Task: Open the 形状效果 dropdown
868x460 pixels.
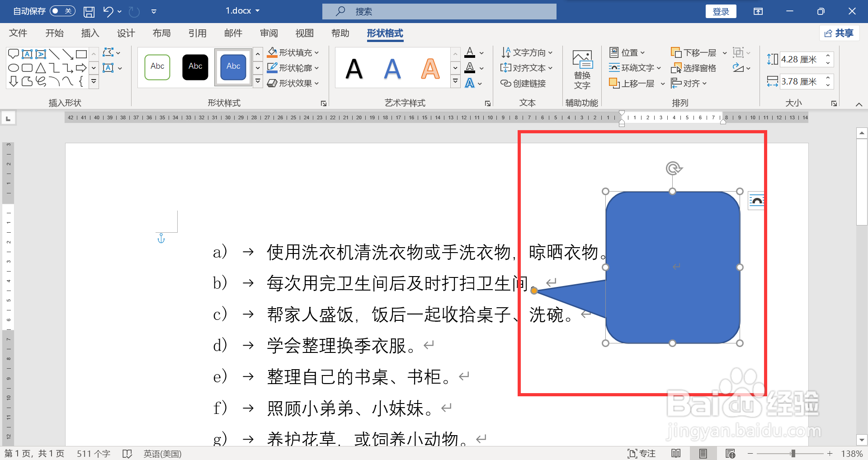Action: point(293,83)
